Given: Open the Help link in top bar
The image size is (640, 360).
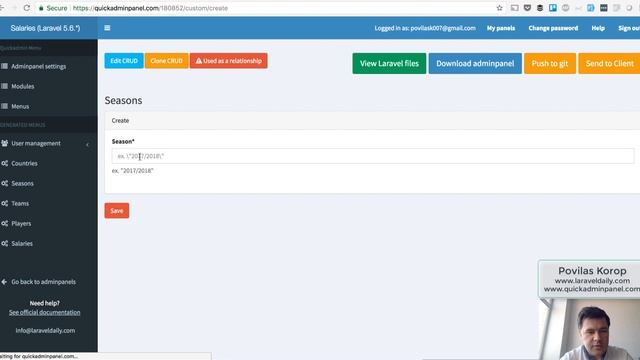Looking at the screenshot, I should coord(598,28).
